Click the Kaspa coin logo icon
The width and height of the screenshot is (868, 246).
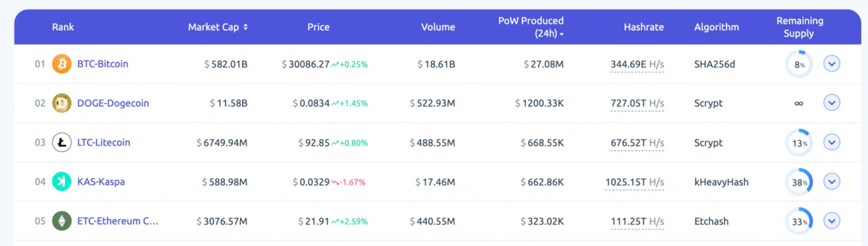(62, 181)
